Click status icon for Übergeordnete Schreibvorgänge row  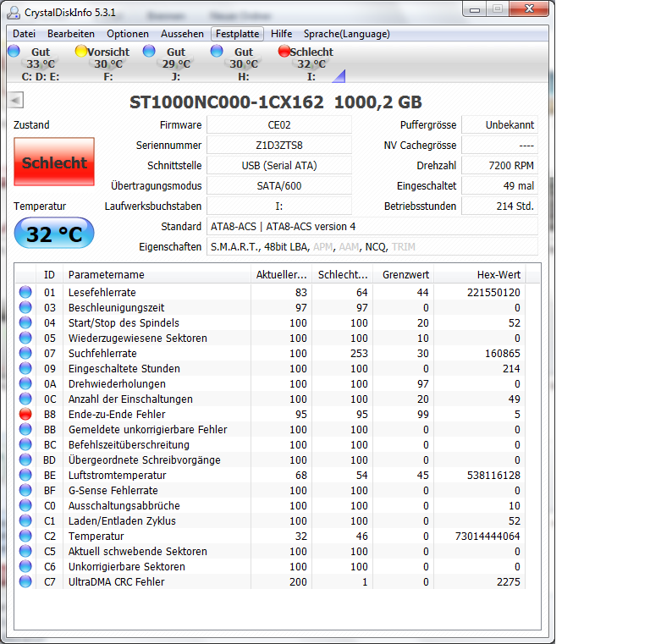click(25, 460)
